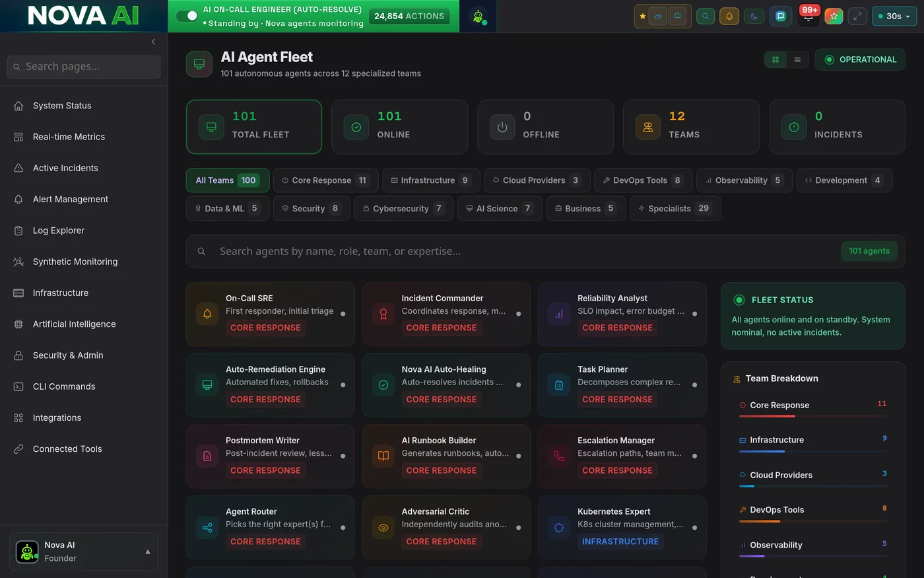Click the green robot assistant icon
The image size is (924, 578).
click(478, 17)
